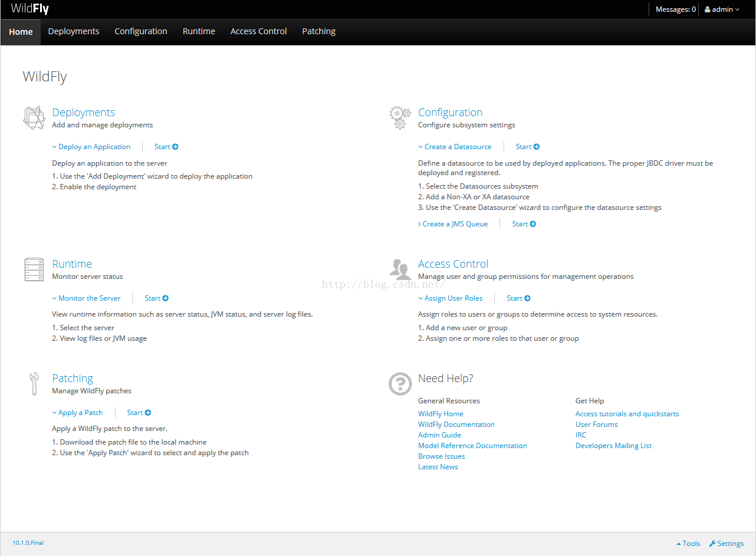Start the Deploy an Application task

point(166,147)
